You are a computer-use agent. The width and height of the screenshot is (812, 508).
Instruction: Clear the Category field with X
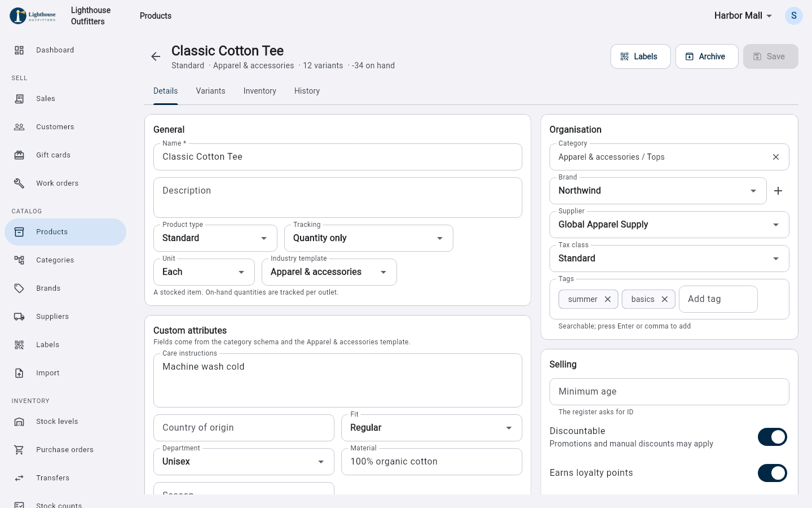776,157
